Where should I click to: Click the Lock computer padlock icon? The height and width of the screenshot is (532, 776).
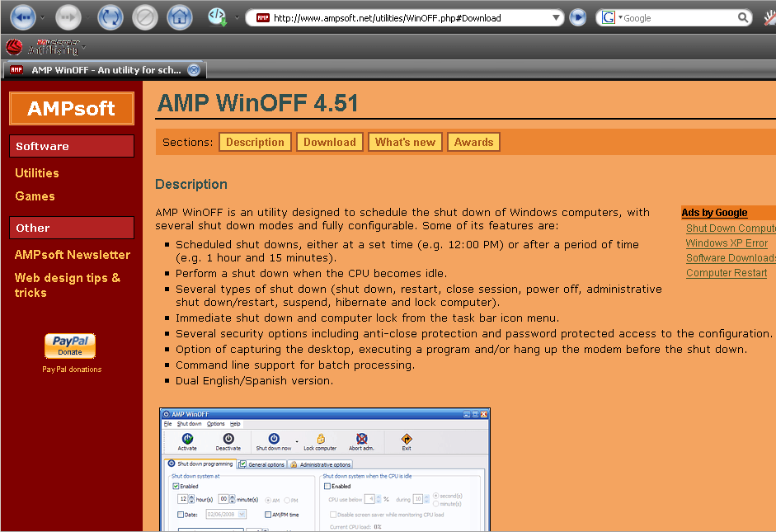tap(322, 438)
